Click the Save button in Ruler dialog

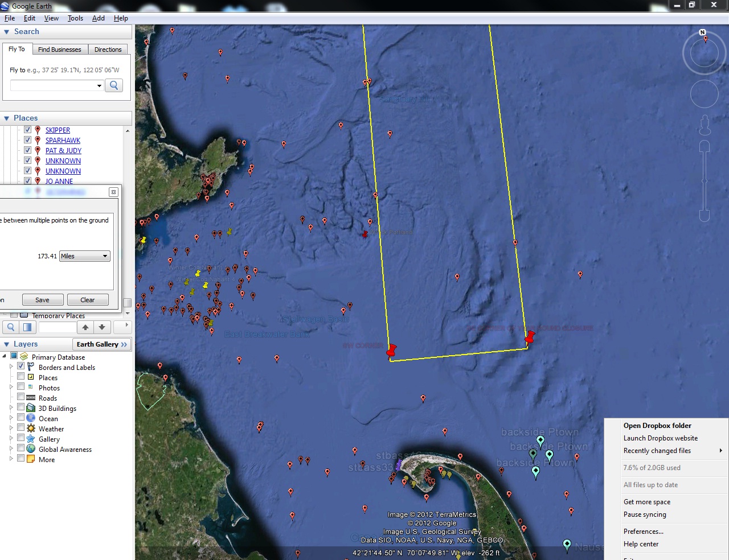tap(42, 300)
